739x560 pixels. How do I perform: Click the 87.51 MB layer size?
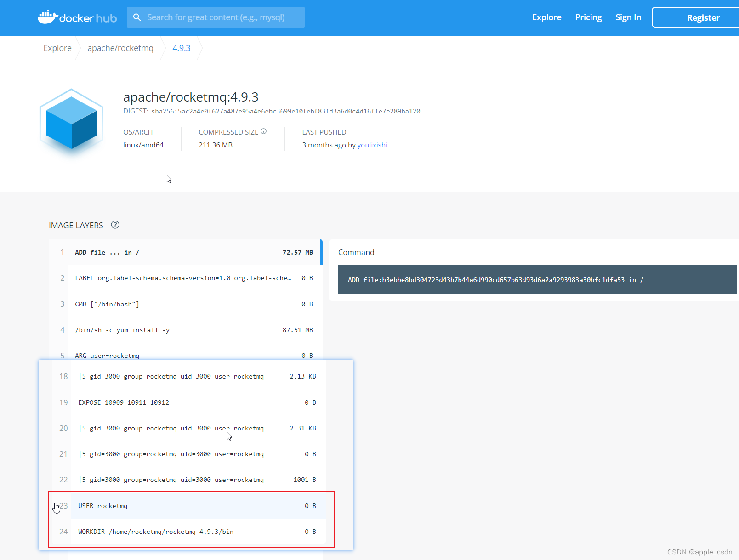point(298,330)
